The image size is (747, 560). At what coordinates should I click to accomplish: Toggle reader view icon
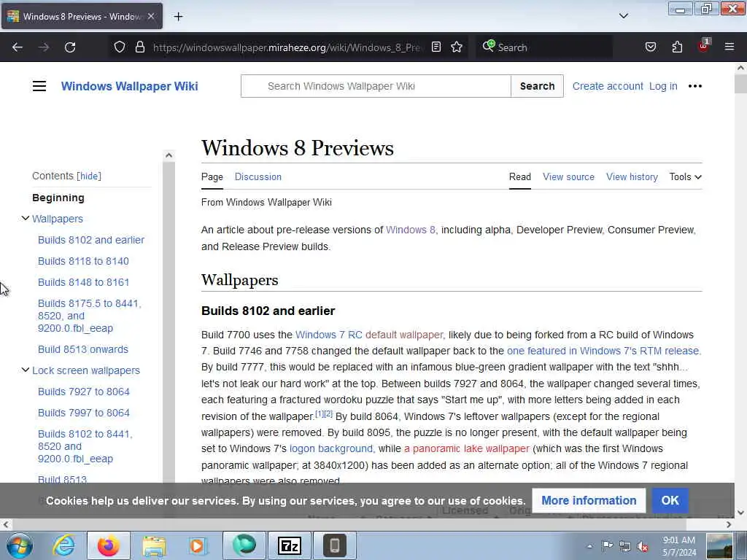(436, 47)
